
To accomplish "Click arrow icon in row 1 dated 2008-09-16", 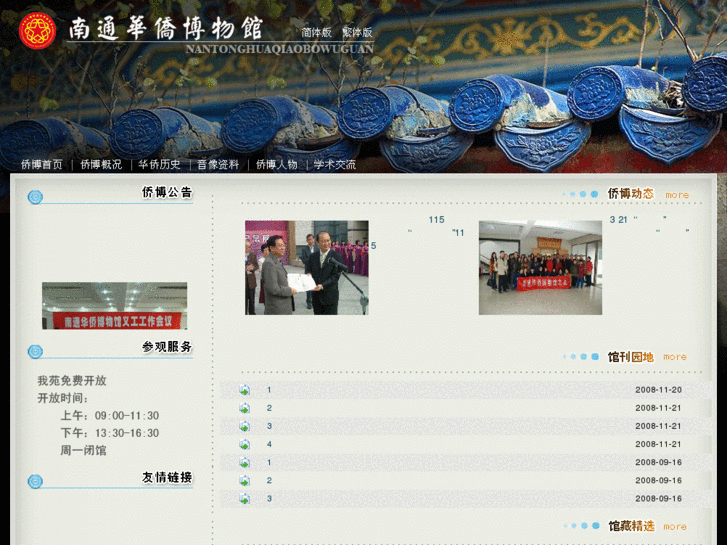I will pyautogui.click(x=244, y=462).
